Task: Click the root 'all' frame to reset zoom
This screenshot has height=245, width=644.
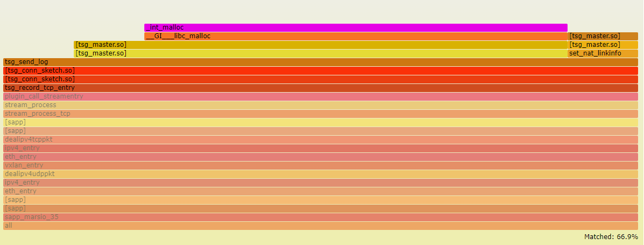Action: pyautogui.click(x=321, y=226)
